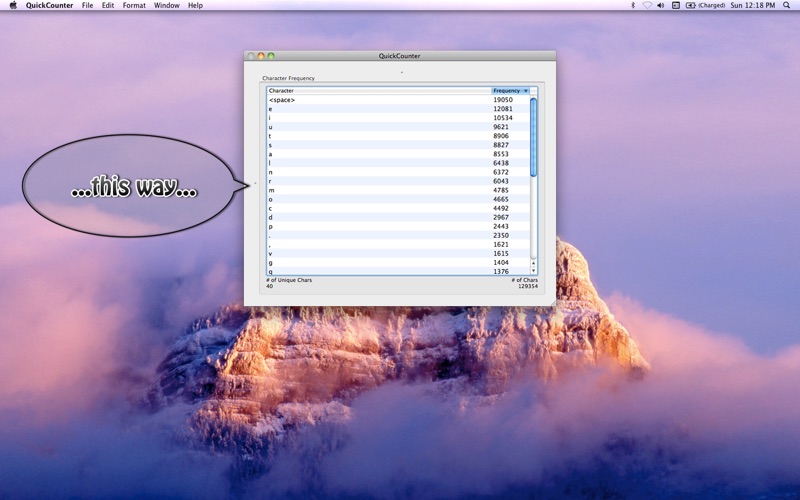Click the frequency value 4785

click(501, 190)
